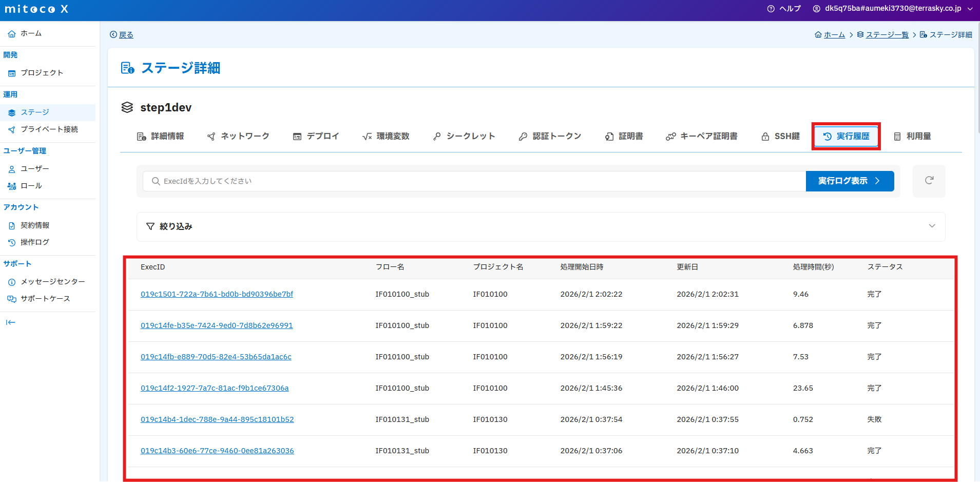
Task: Click the chevron at right of 絞り込み
Action: coord(932,226)
